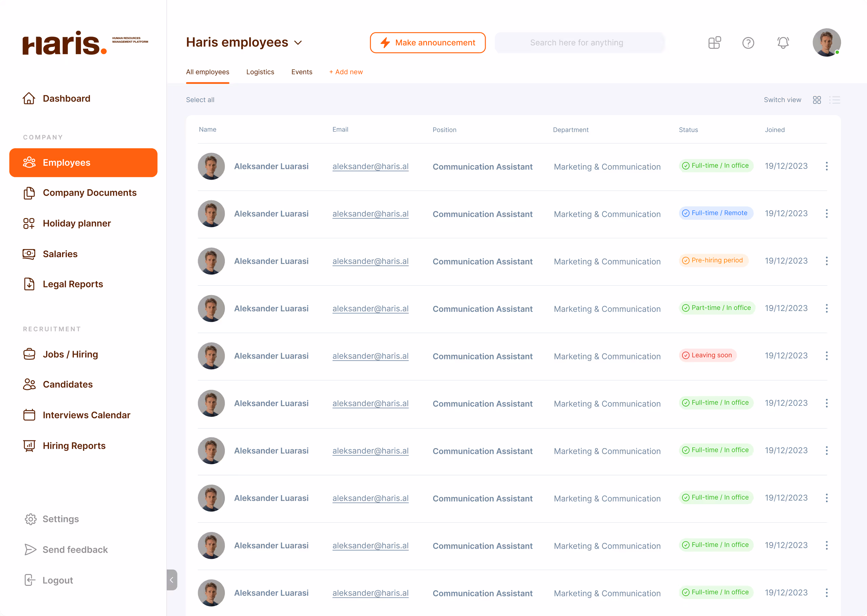Open the notifications bell icon
Screen dimensions: 867x616
783,43
